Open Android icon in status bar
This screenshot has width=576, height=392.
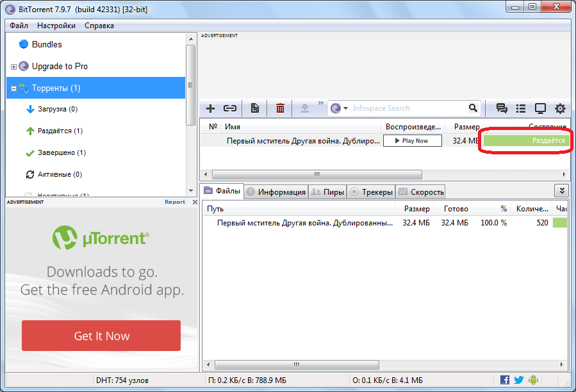533,380
